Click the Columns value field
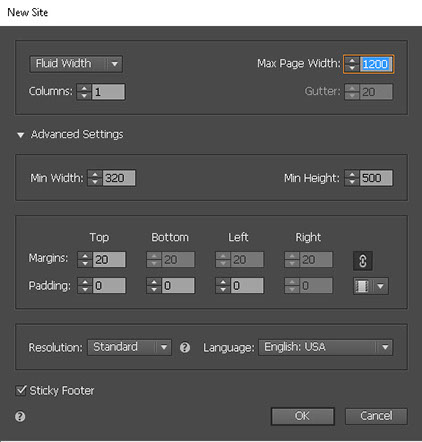 pyautogui.click(x=108, y=92)
